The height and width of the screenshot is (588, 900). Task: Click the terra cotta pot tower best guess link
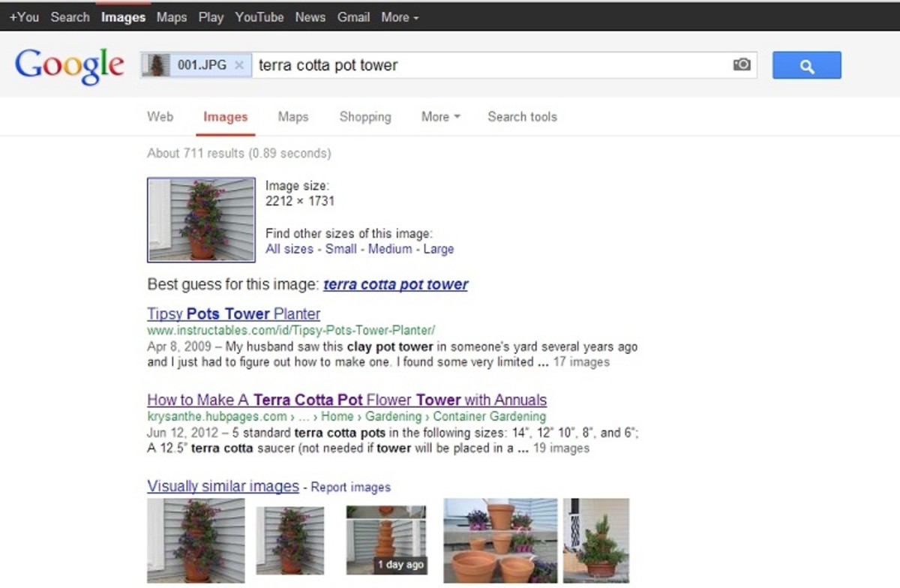tap(395, 284)
